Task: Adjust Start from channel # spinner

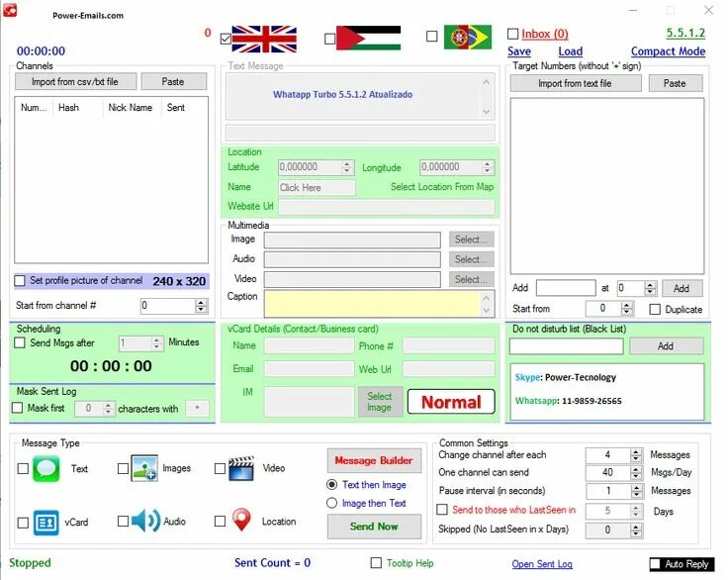Action: (201, 306)
